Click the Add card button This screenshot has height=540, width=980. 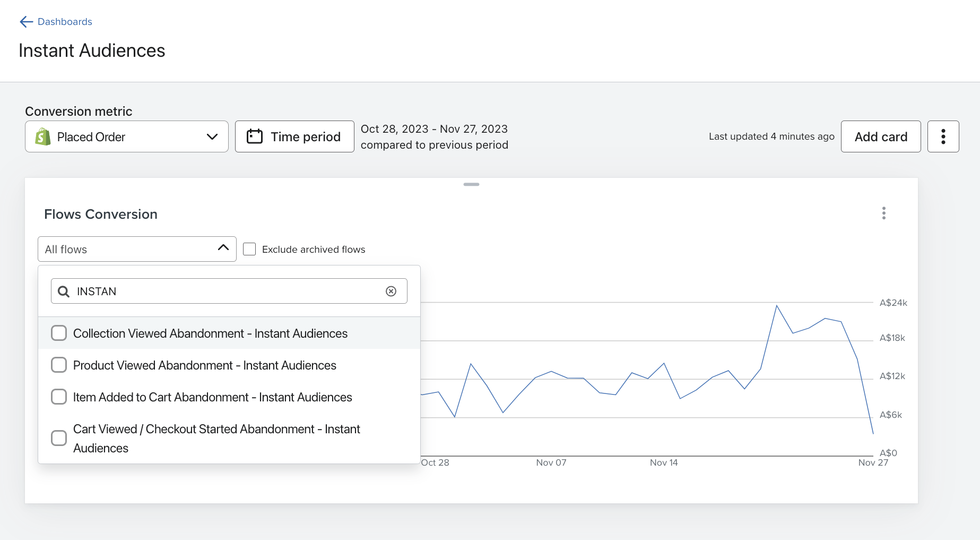881,136
